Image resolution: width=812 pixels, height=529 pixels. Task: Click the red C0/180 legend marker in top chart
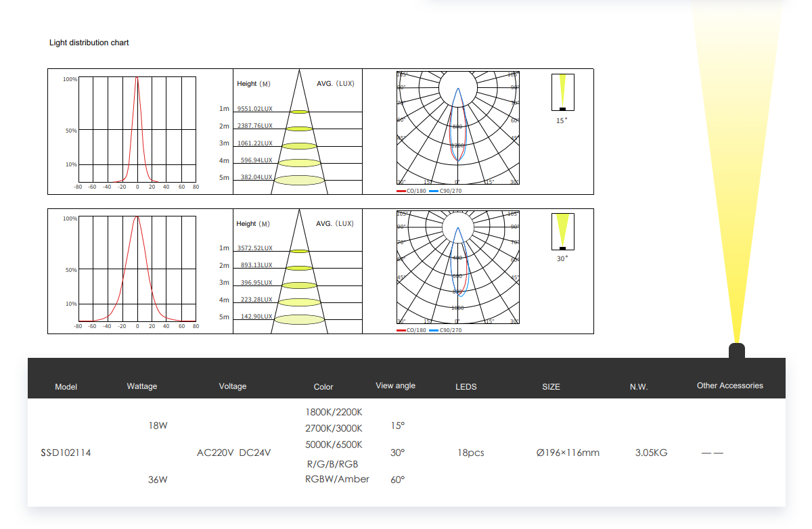point(401,191)
